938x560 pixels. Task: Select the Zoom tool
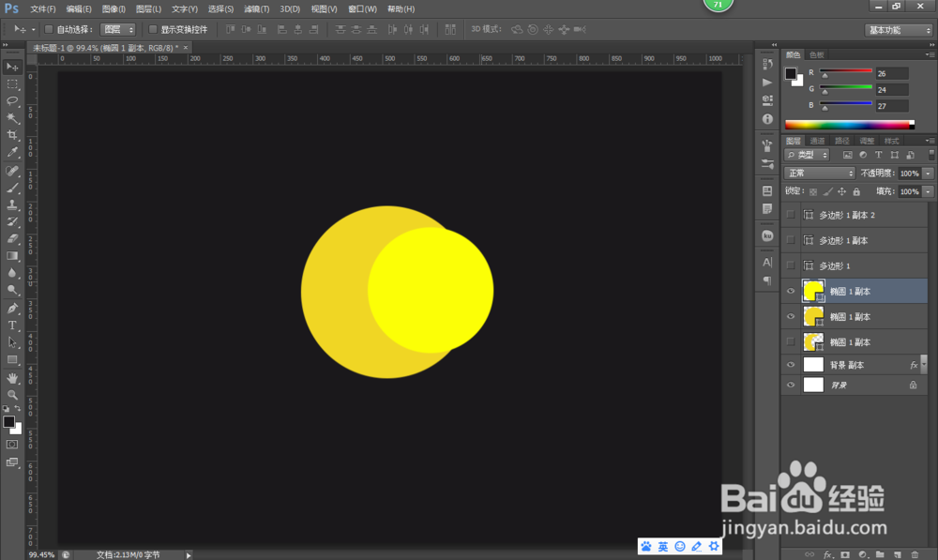pos(12,395)
